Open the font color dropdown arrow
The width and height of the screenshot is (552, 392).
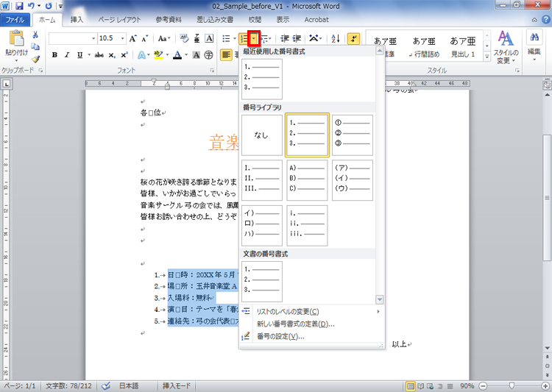(186, 55)
